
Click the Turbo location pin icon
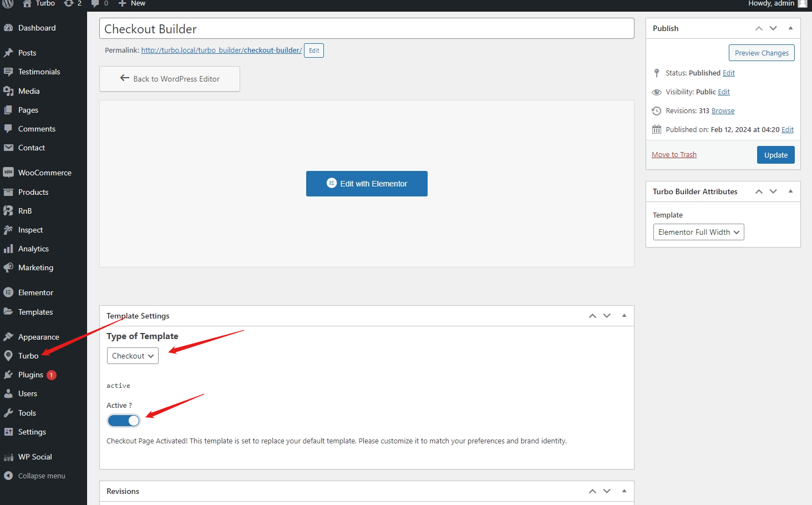point(8,356)
